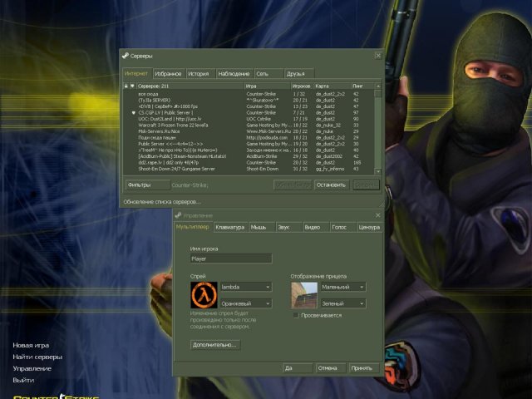Open the Зеленый crosshair color dropdown
The width and height of the screenshot is (532, 399).
[343, 303]
